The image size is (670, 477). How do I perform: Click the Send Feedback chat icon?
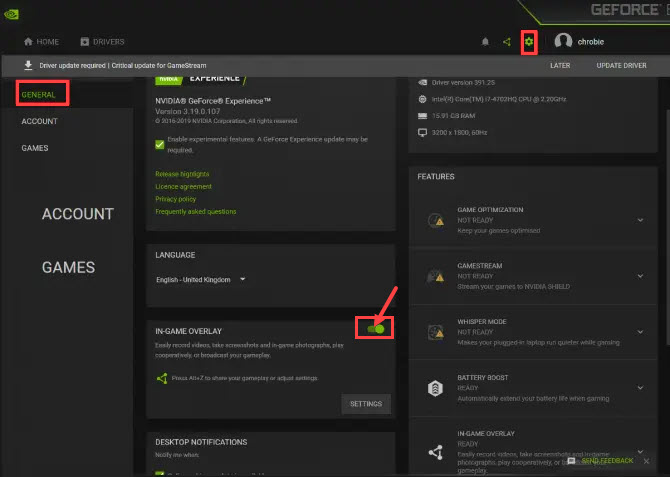click(571, 460)
